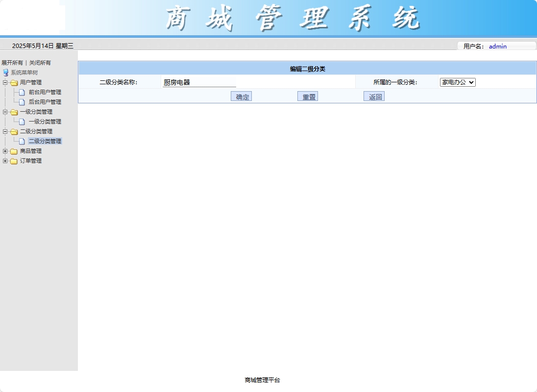Click the admin username link
Screen dimensions: 537x392
[x=498, y=46]
